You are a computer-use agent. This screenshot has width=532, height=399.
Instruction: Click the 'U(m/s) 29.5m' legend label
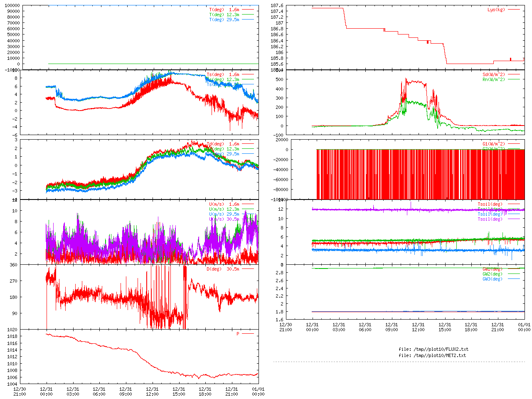(x=224, y=214)
